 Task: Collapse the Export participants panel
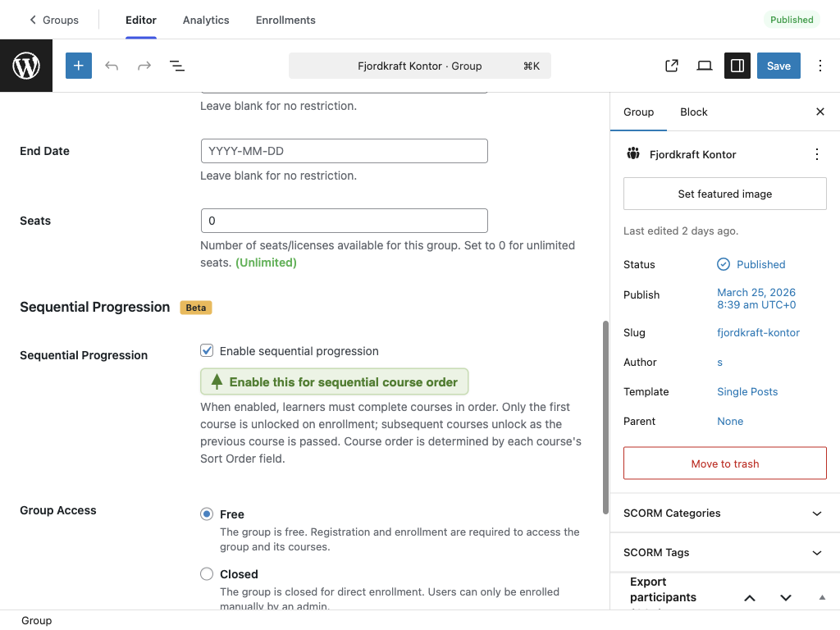coord(822,597)
